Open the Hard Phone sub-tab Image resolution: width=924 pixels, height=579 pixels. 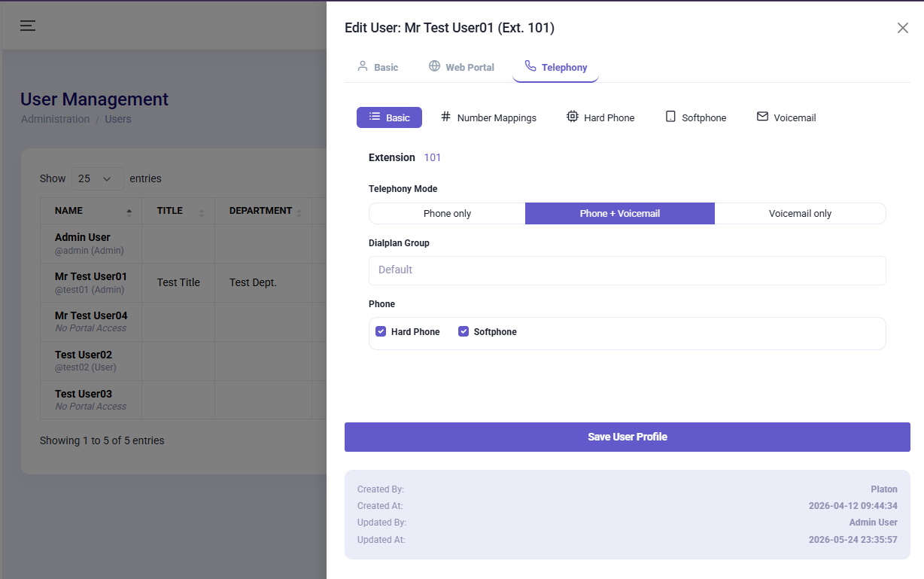[x=600, y=117]
